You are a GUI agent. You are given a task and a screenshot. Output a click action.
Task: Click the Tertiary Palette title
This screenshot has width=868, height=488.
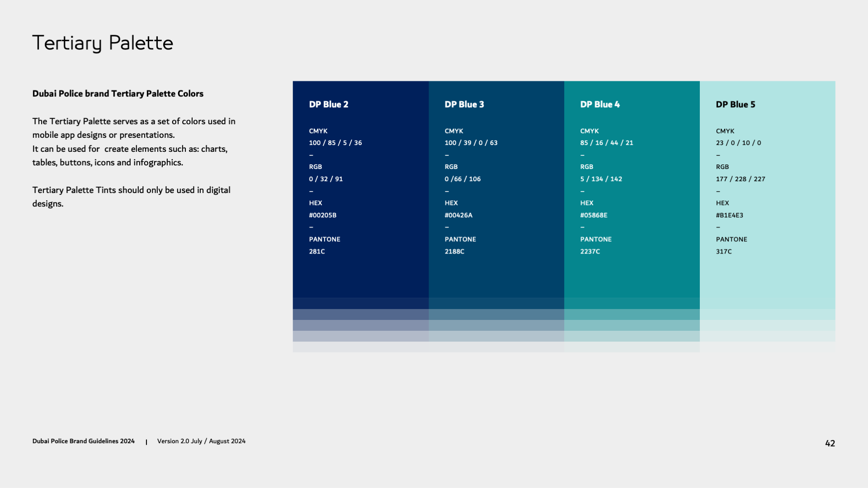103,43
